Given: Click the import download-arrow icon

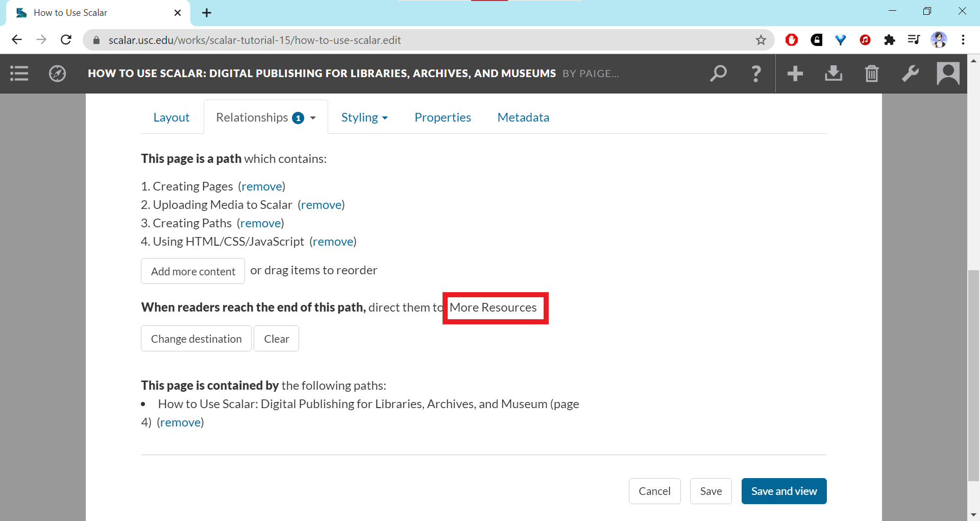Looking at the screenshot, I should (x=833, y=74).
